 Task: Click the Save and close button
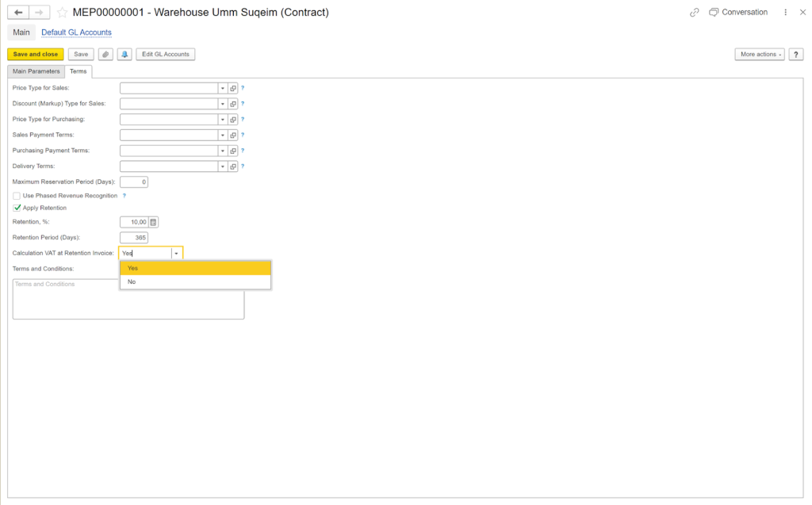(36, 54)
